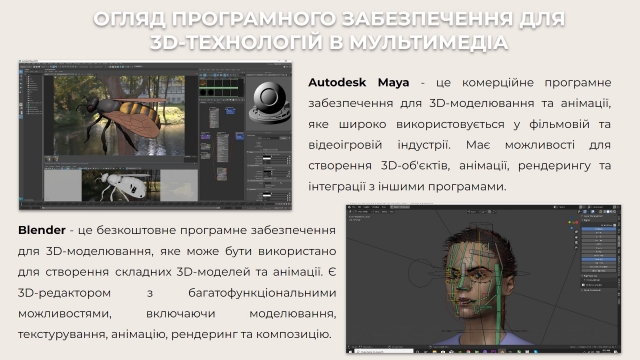
Task: Click the Windows taskbar search box
Action: tap(384, 351)
